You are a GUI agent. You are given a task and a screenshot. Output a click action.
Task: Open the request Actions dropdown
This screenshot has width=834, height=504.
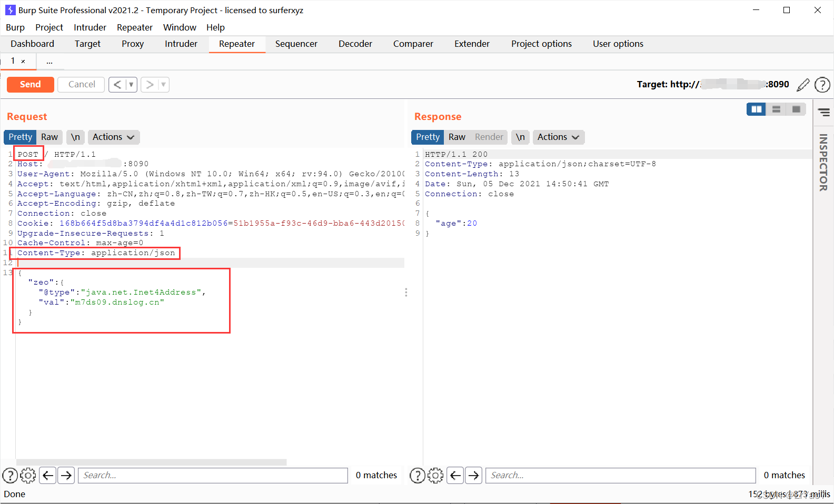[x=113, y=137]
